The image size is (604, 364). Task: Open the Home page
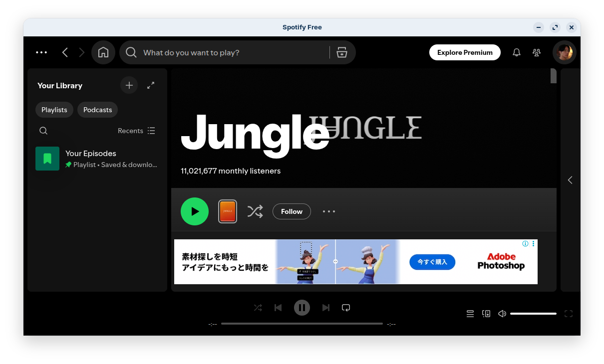point(103,52)
